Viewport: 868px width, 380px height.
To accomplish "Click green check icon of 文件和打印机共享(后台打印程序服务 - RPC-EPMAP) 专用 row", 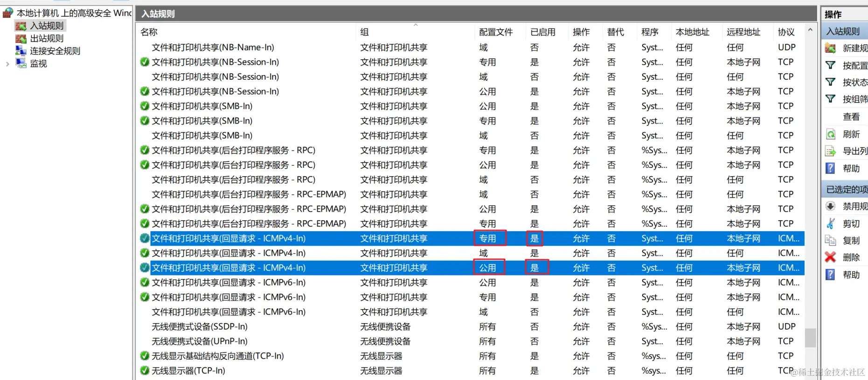I will pyautogui.click(x=145, y=224).
